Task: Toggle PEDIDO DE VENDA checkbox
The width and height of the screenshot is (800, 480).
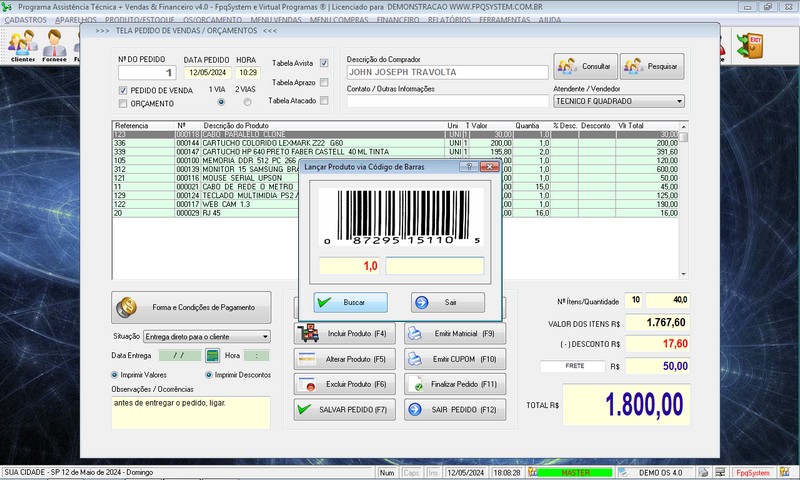Action: pos(122,90)
